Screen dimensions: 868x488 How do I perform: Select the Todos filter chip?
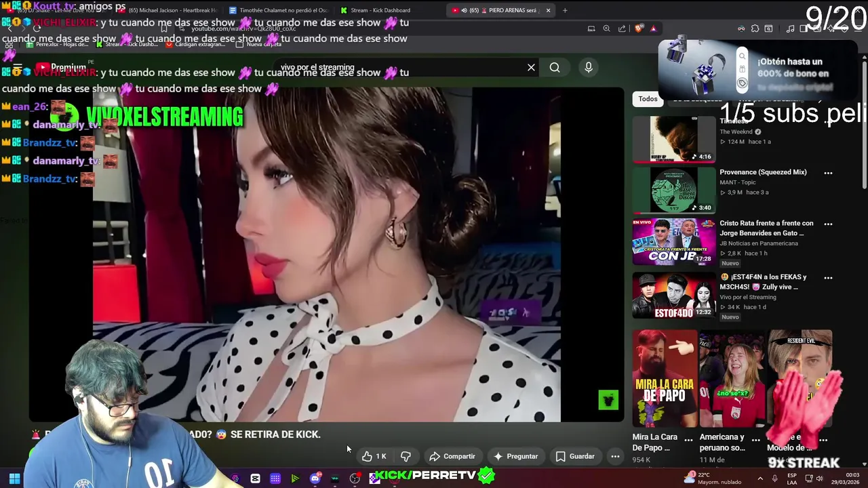coord(648,99)
